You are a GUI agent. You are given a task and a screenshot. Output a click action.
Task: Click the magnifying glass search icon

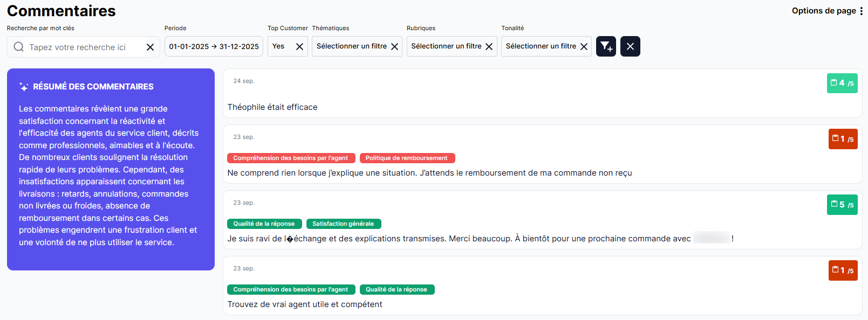(19, 47)
